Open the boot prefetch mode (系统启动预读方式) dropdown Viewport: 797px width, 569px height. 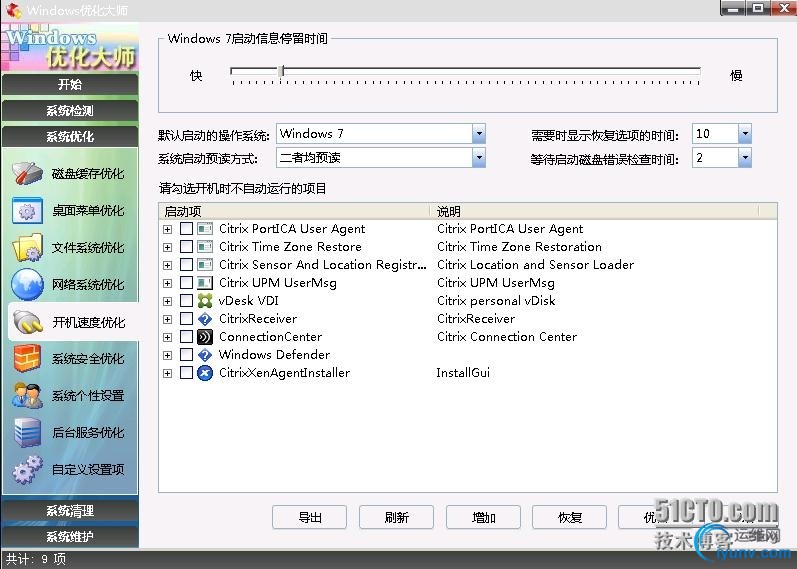coord(479,158)
